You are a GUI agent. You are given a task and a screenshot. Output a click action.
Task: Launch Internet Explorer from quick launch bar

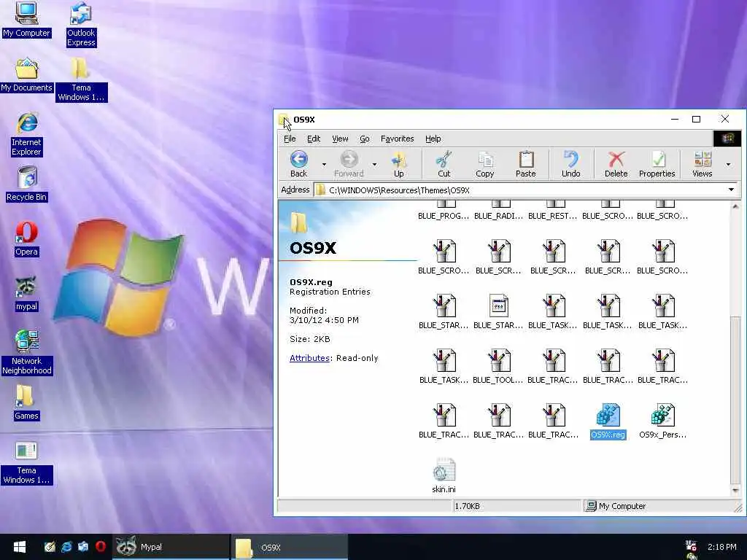[66, 546]
